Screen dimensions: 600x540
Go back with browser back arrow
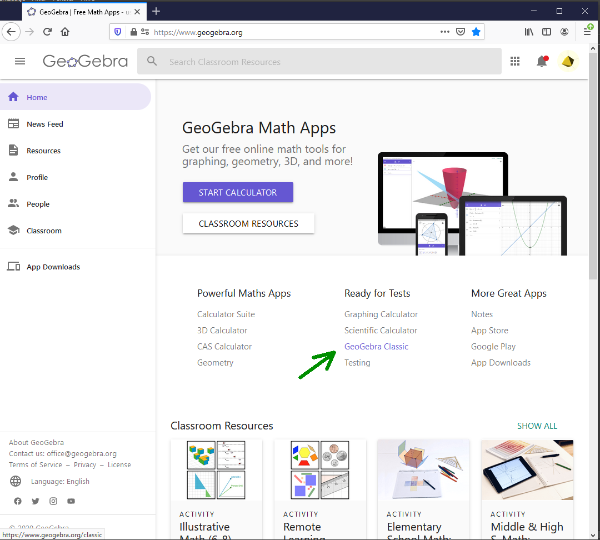point(11,32)
